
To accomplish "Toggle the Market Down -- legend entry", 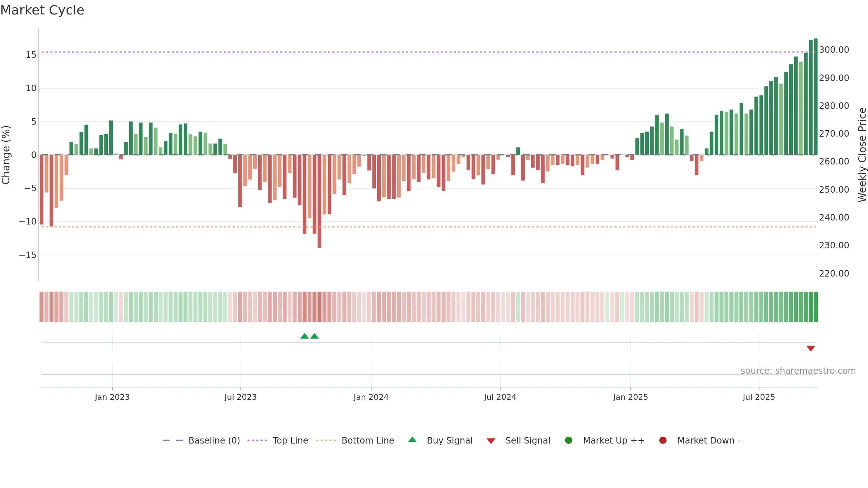I will pyautogui.click(x=701, y=440).
